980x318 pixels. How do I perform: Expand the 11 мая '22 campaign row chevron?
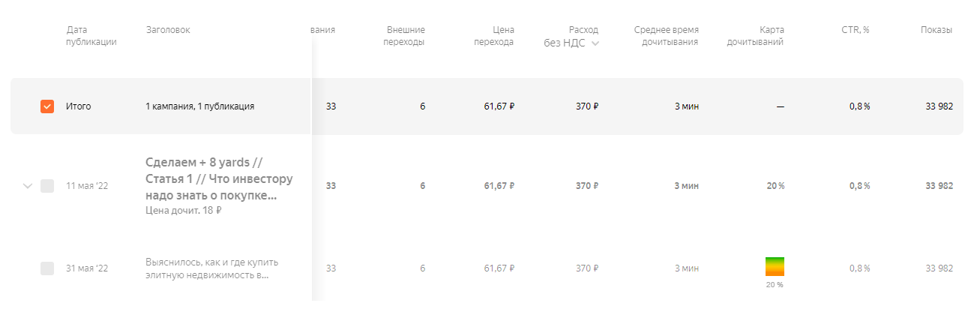[28, 186]
